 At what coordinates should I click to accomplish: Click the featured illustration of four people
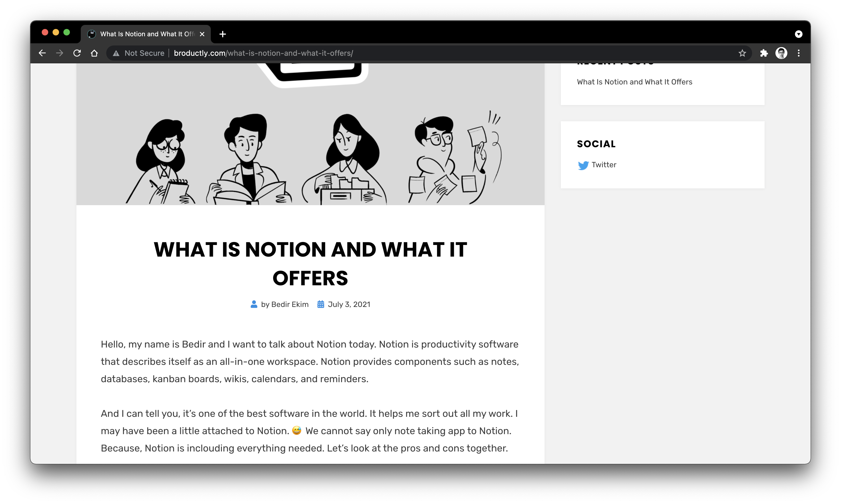tap(310, 134)
